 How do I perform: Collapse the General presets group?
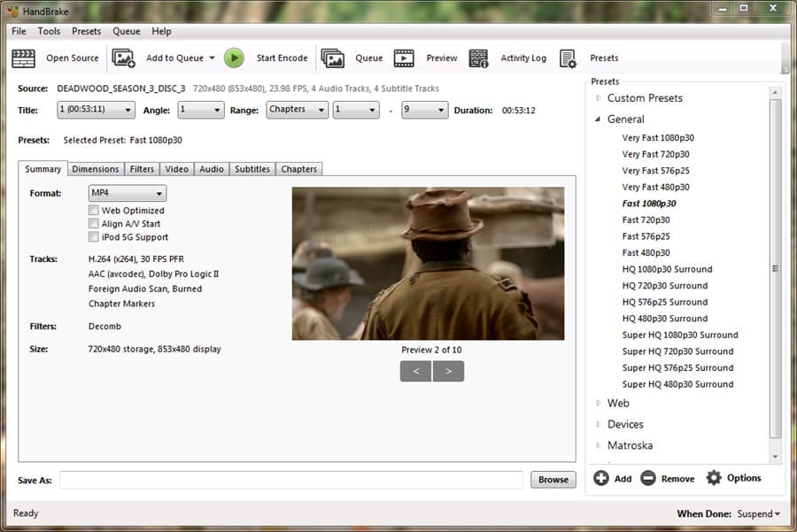pos(599,120)
